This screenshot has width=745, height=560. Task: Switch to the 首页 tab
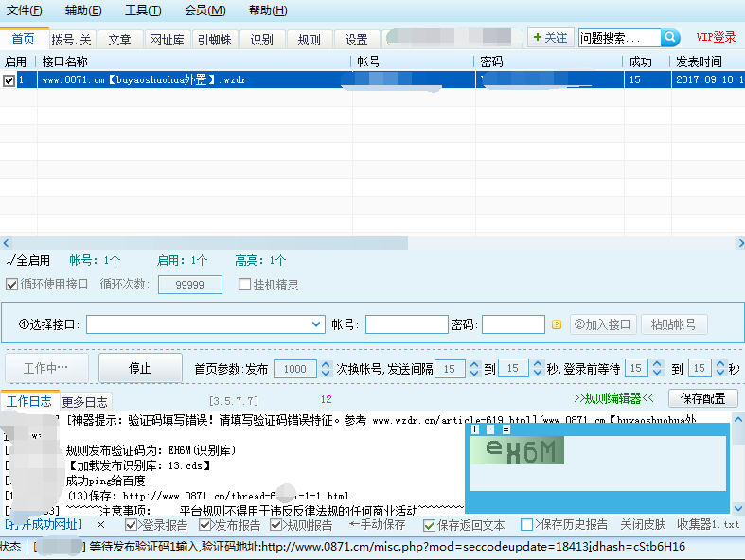click(24, 39)
